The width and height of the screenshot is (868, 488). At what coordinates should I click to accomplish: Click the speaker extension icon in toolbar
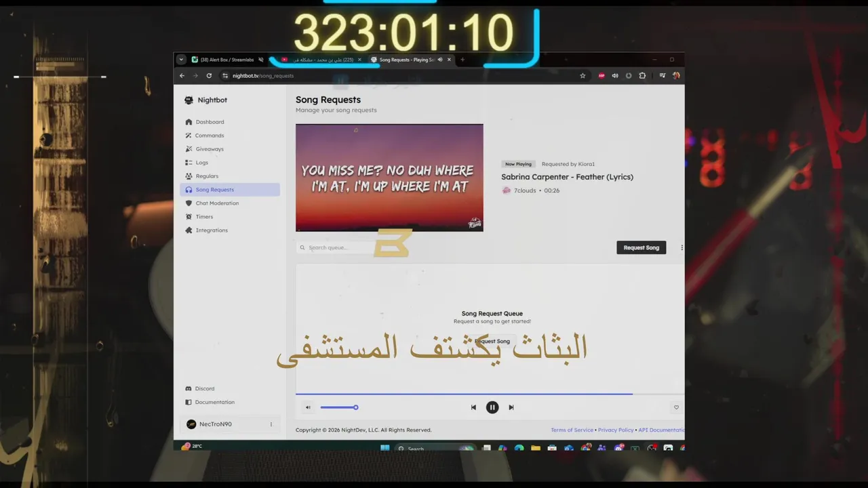(x=615, y=76)
